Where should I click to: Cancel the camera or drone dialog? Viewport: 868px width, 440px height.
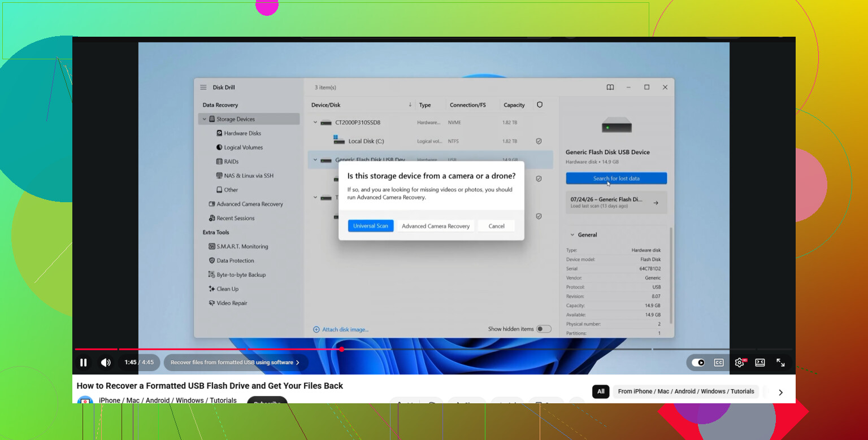point(496,226)
